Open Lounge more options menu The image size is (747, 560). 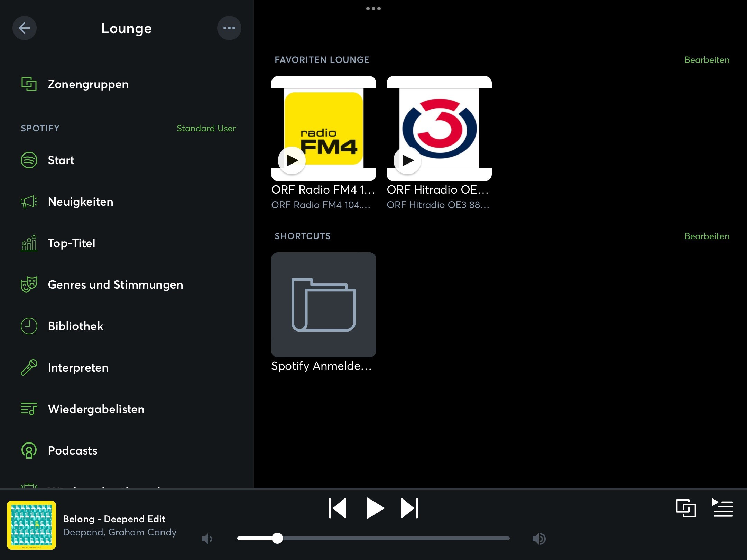pos(229,28)
